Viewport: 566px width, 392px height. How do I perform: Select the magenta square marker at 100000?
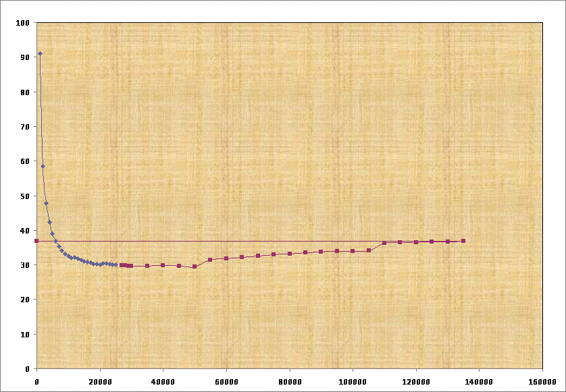pos(353,251)
